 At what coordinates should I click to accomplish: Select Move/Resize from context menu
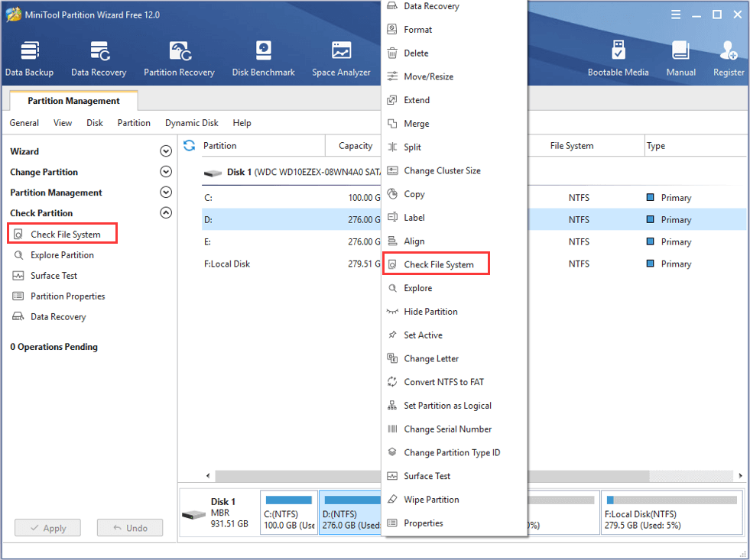(x=454, y=76)
